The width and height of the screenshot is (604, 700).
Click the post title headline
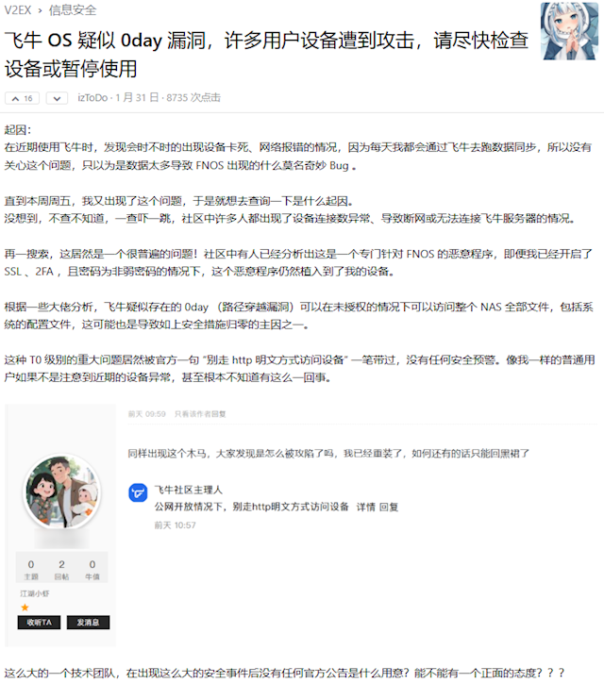point(267,55)
